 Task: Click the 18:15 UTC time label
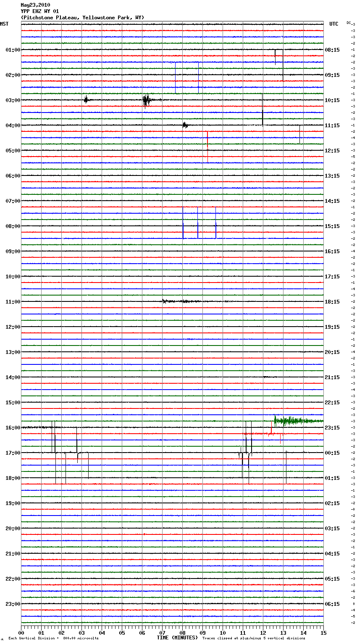[x=332, y=302]
